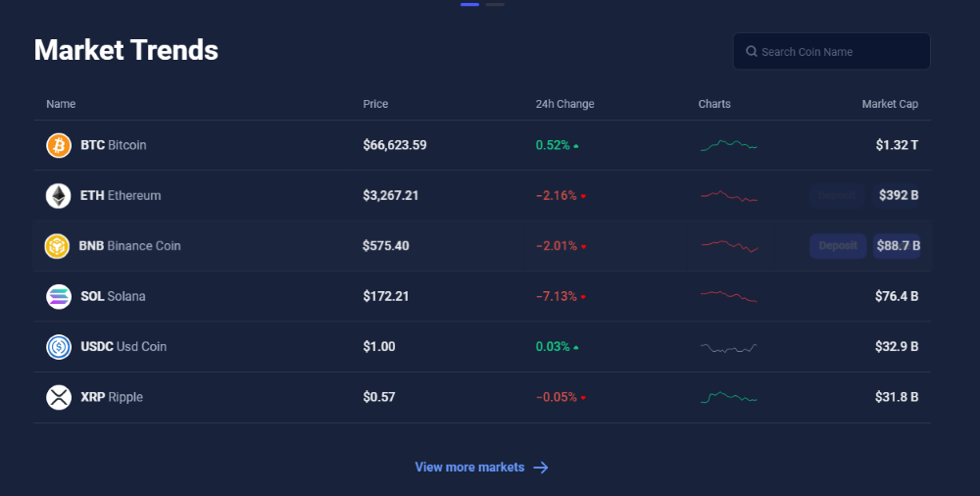Viewport: 980px width, 496px height.
Task: Click Bitcoin market cap $1.32 T
Action: (x=897, y=145)
